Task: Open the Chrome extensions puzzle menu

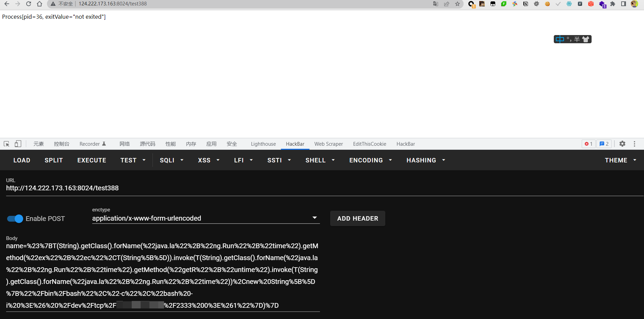Action: [x=613, y=4]
